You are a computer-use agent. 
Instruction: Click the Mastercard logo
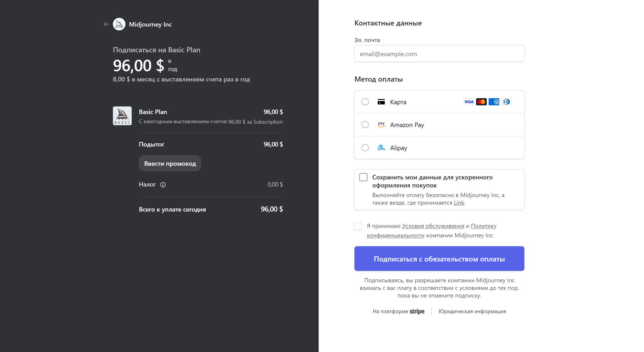coord(481,102)
